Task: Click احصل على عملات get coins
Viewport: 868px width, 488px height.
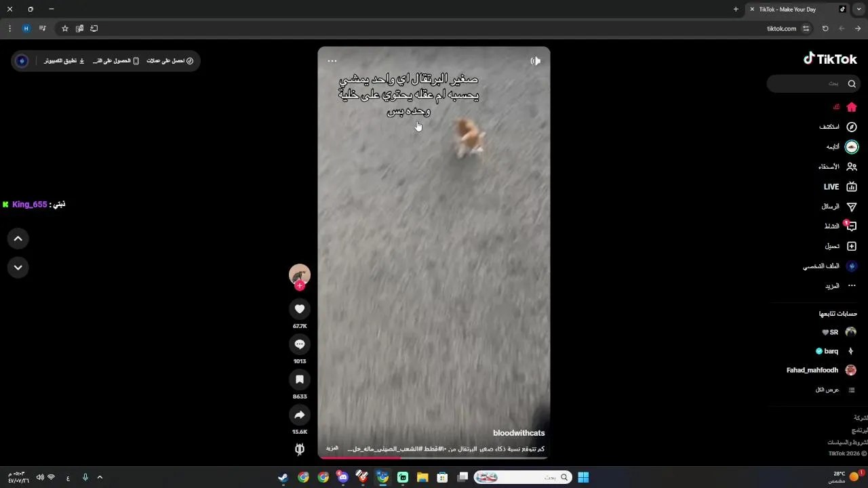Action: coord(170,61)
